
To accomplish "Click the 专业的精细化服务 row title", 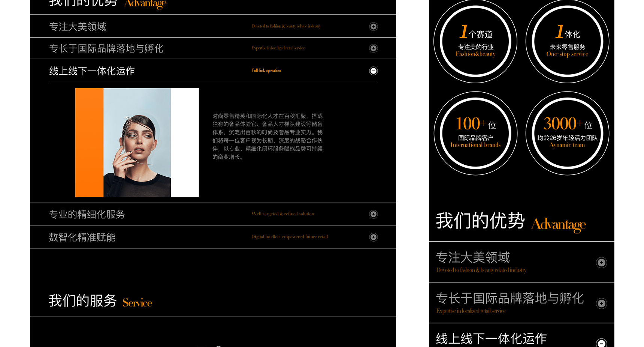I will coord(87,214).
